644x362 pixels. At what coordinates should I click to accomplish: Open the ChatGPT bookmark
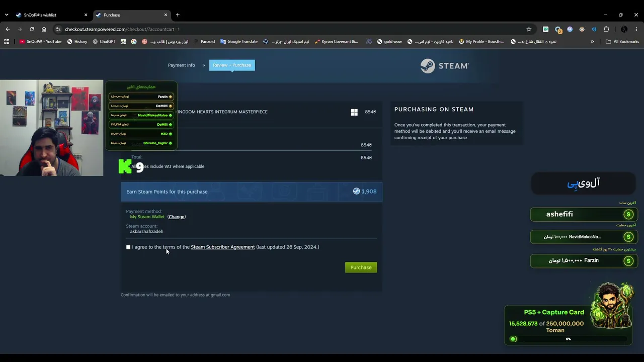(104, 42)
